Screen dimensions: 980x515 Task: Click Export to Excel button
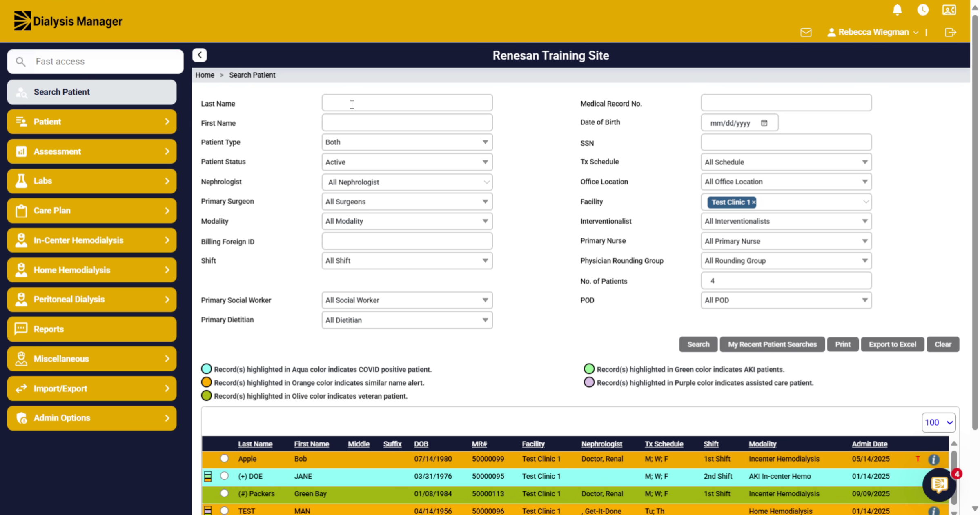tap(892, 344)
